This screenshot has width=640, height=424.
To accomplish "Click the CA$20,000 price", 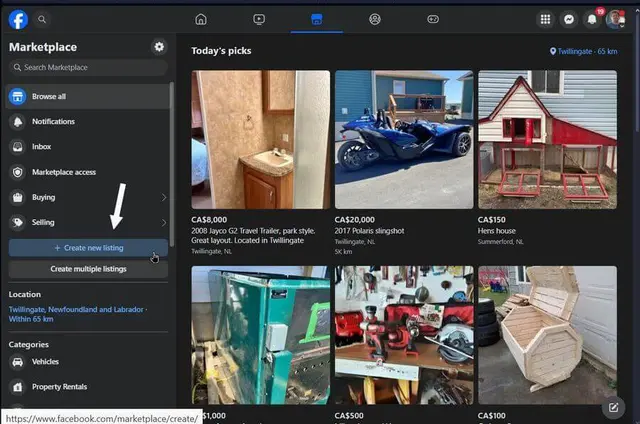I will click(x=354, y=220).
